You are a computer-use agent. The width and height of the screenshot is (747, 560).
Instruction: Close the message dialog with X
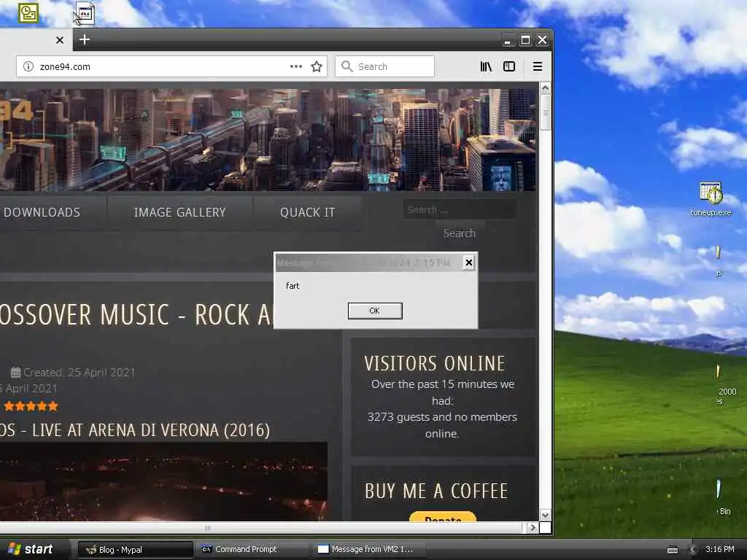click(469, 262)
